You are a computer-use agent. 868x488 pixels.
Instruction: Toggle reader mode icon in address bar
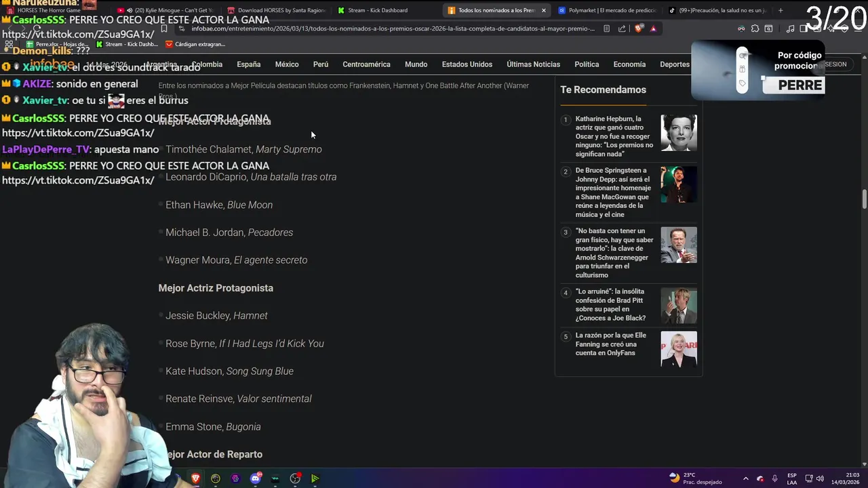point(606,28)
